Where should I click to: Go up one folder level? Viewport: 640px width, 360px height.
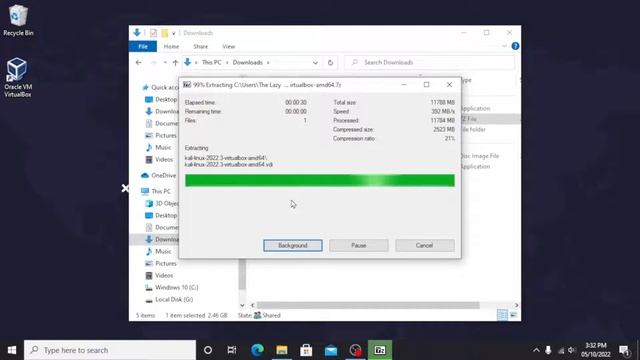click(x=176, y=62)
